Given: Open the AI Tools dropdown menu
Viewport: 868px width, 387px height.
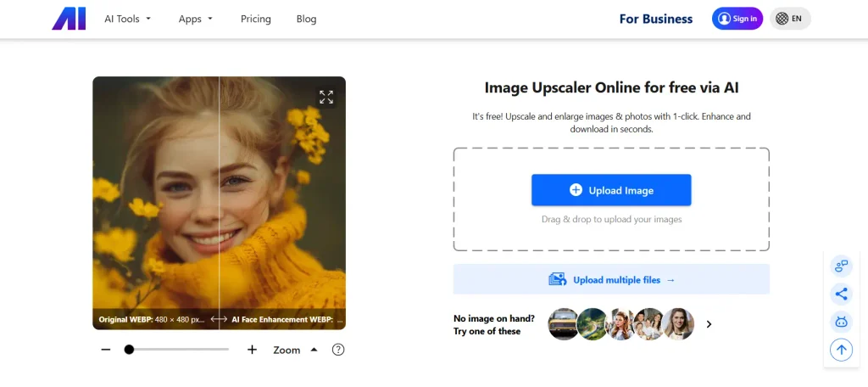Looking at the screenshot, I should pos(128,19).
